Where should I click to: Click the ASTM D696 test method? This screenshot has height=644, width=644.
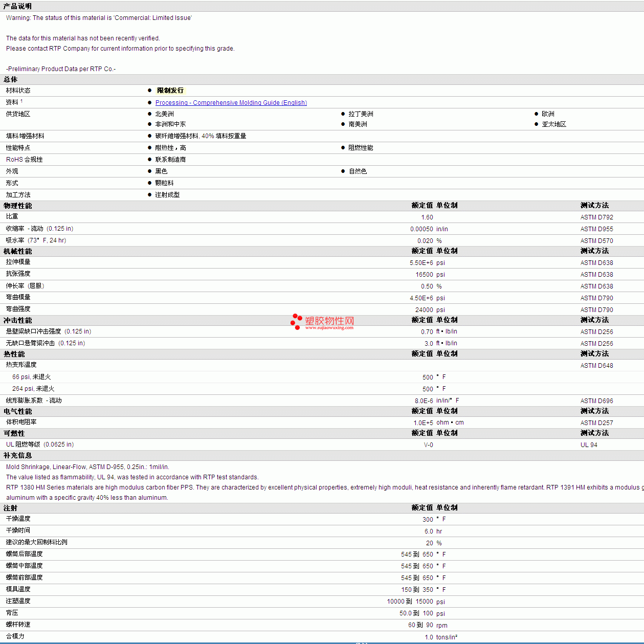[x=596, y=401]
